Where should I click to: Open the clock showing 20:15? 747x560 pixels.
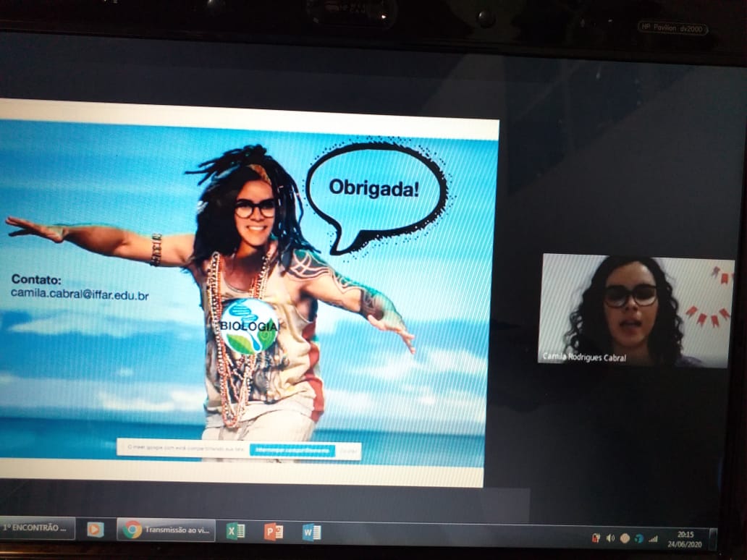coord(685,539)
